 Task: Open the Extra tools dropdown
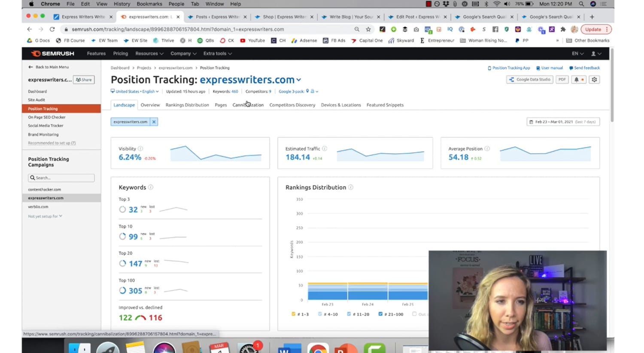[x=217, y=54]
